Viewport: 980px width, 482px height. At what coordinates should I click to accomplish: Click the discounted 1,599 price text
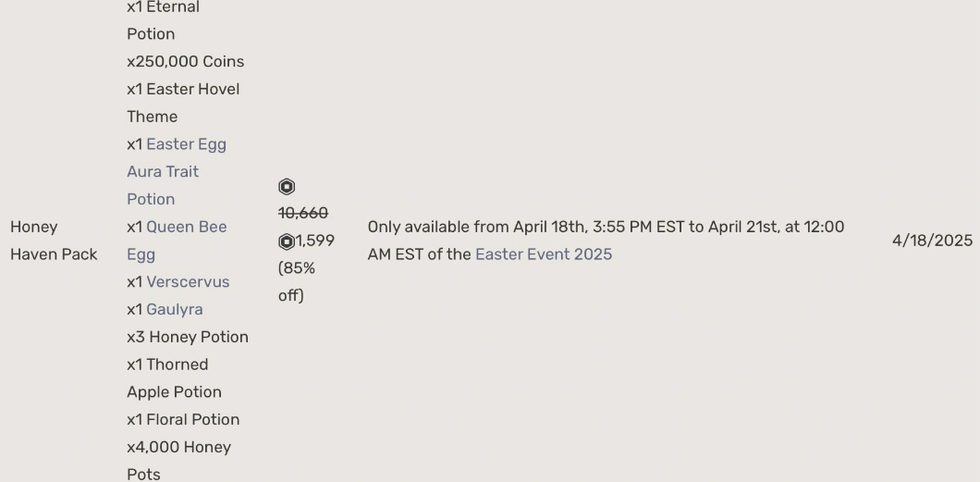[315, 241]
